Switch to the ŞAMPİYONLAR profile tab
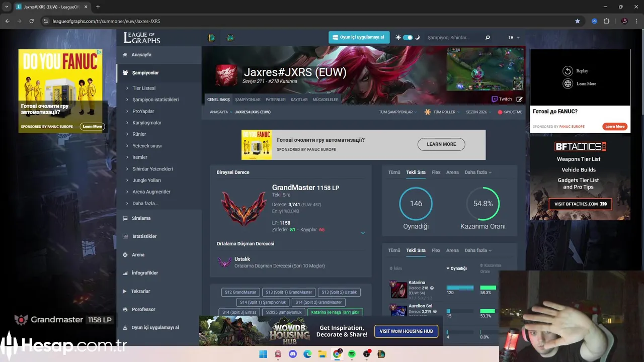The width and height of the screenshot is (644, 362). 248,100
